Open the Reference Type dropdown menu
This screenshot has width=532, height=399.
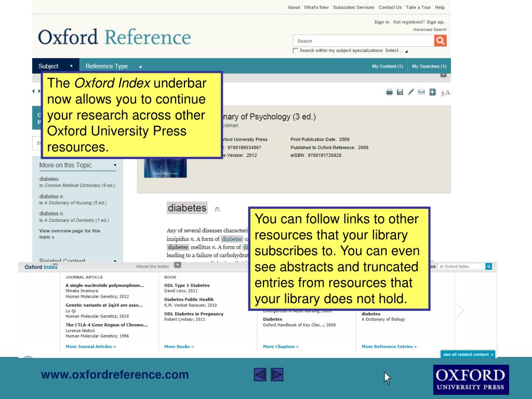tap(113, 66)
